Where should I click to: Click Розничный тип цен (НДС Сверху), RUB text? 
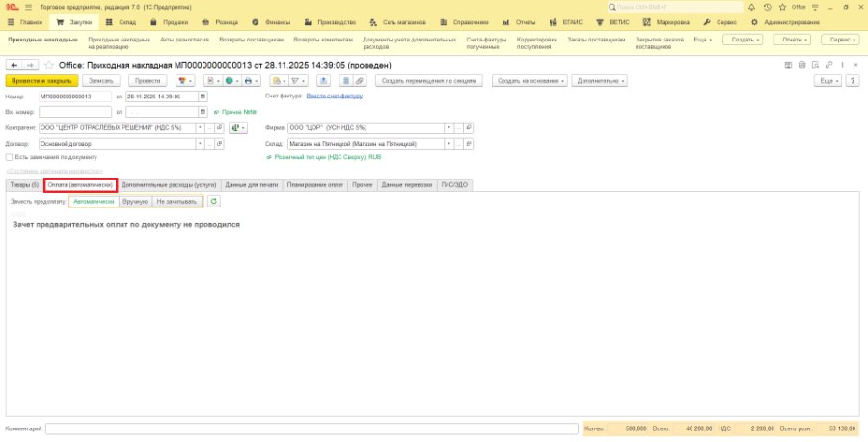click(328, 157)
